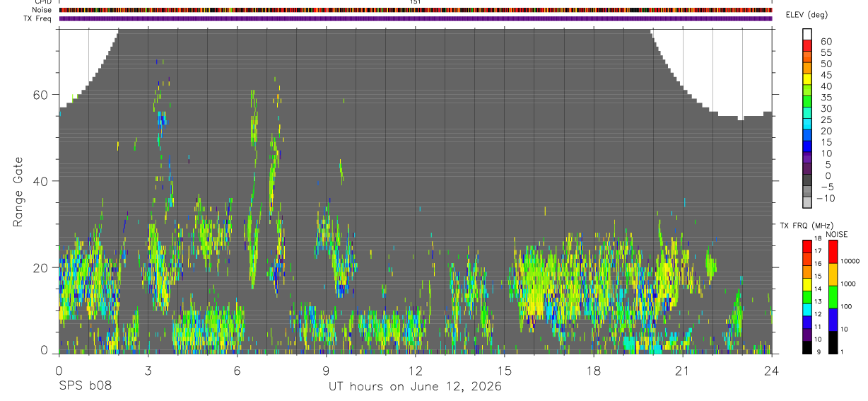
Task: Click the Noise strip at the top
Action: tap(416, 10)
